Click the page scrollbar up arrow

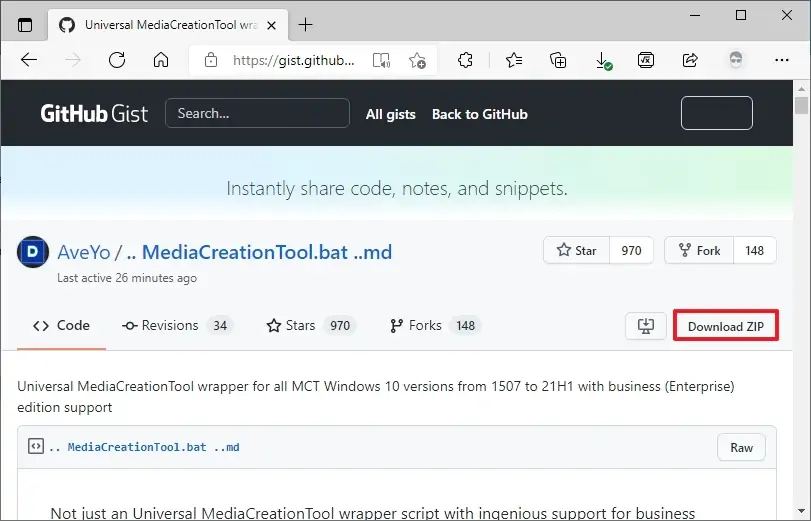coord(802,88)
